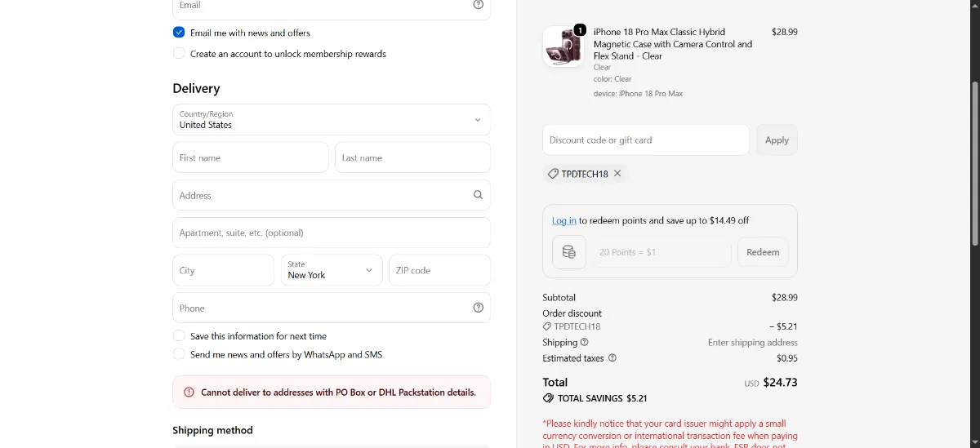This screenshot has height=448, width=980.
Task: Click the Estimated taxes info icon
Action: [612, 358]
